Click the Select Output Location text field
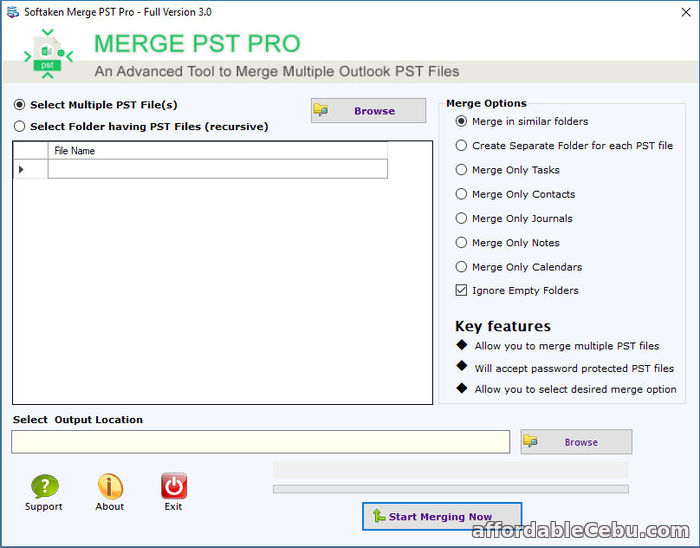Screen dimensions: 700x548 [x=260, y=442]
